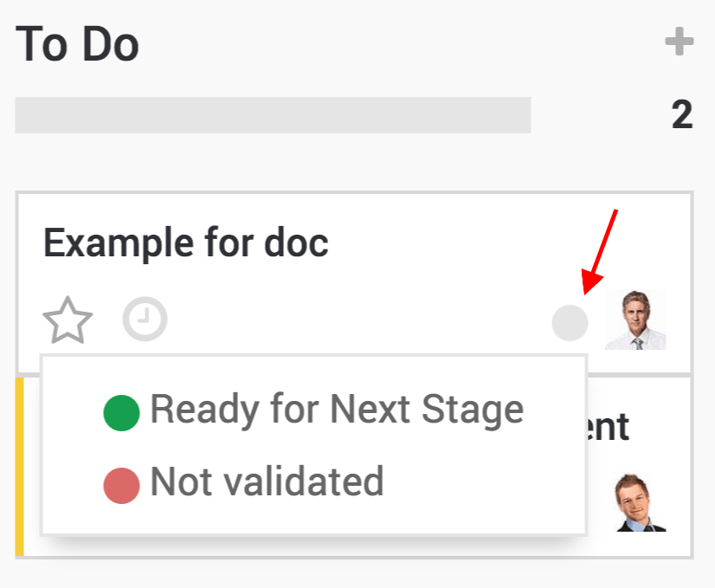
Task: Toggle the favorite star on the card
Action: pyautogui.click(x=68, y=320)
